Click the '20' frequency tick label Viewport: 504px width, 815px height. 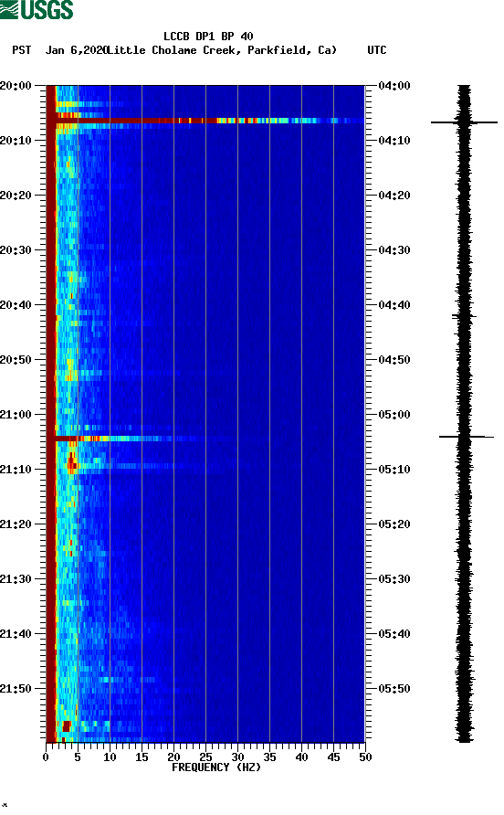pyautogui.click(x=173, y=757)
